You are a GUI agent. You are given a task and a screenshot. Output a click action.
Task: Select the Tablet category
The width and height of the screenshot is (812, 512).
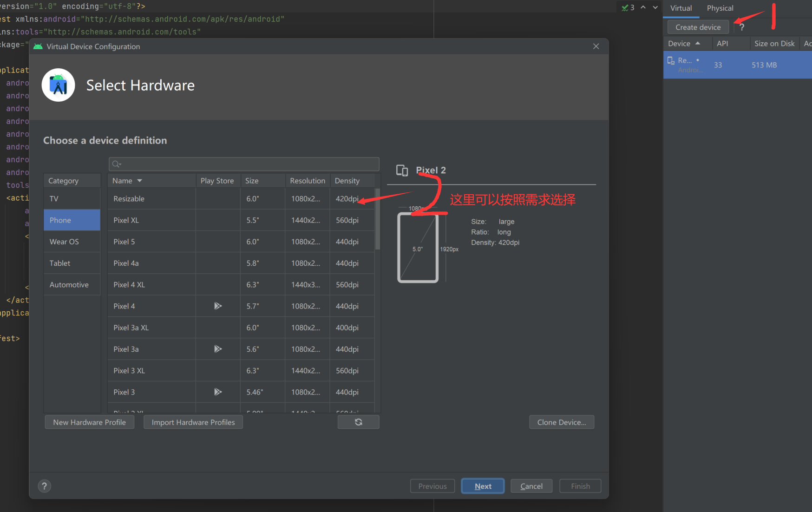click(72, 263)
